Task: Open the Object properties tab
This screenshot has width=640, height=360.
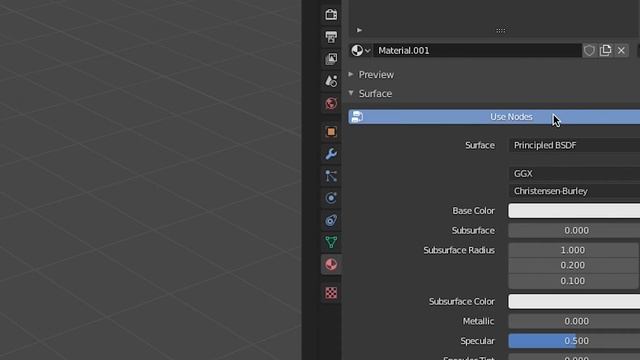Action: coord(331,132)
